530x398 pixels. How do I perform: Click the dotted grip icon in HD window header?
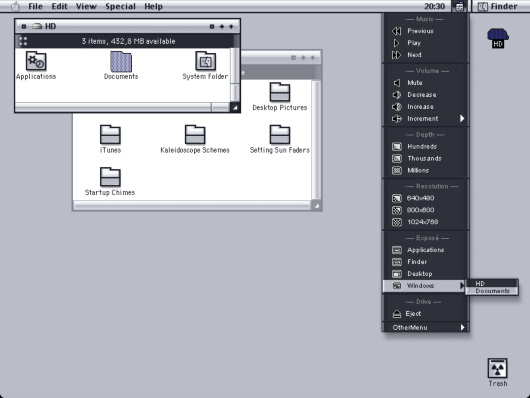(x=23, y=41)
